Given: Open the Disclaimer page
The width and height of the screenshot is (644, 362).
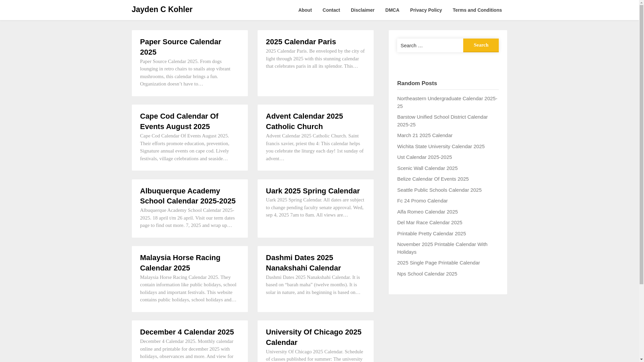Looking at the screenshot, I should 363,10.
